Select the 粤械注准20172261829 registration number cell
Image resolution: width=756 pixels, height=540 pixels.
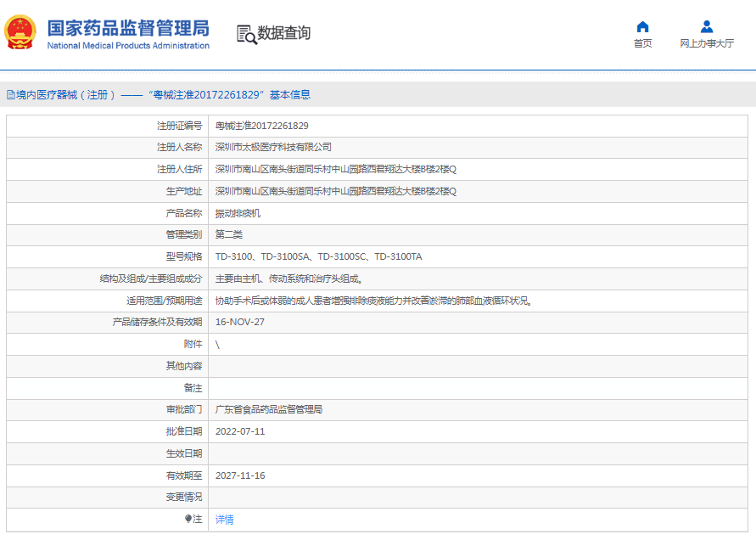point(262,126)
